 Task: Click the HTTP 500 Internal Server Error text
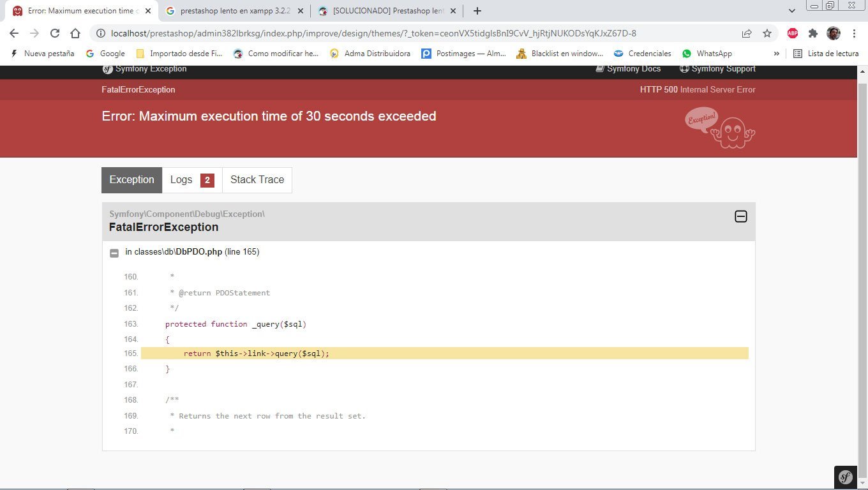click(x=698, y=90)
